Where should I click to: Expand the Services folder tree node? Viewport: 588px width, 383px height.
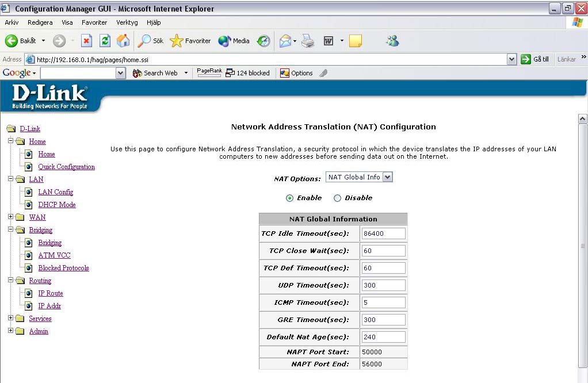10,318
